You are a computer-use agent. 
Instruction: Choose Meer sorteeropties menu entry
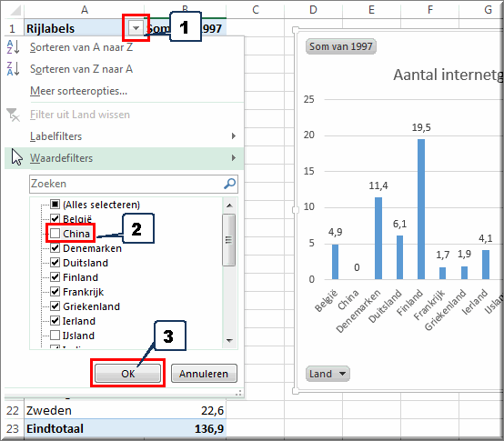click(x=79, y=91)
